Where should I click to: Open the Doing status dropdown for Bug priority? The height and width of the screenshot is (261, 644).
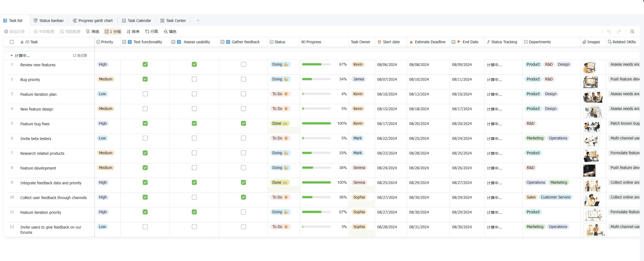click(280, 79)
